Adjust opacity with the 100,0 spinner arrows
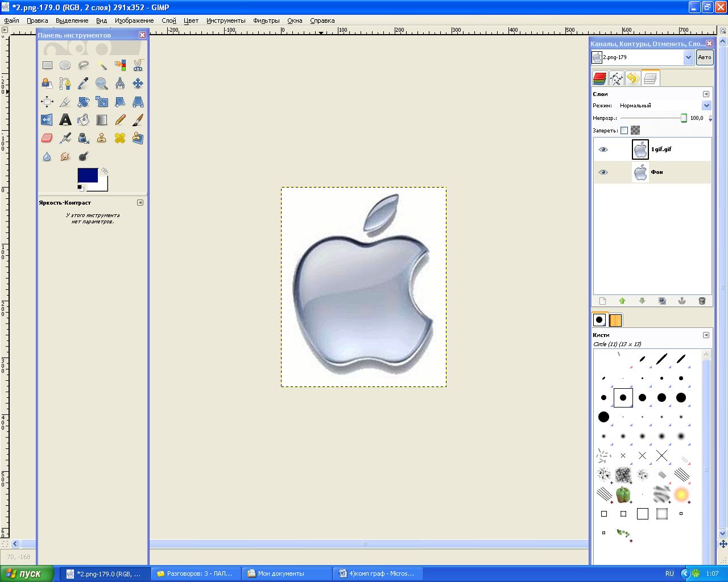Image resolution: width=728 pixels, height=582 pixels. point(710,118)
